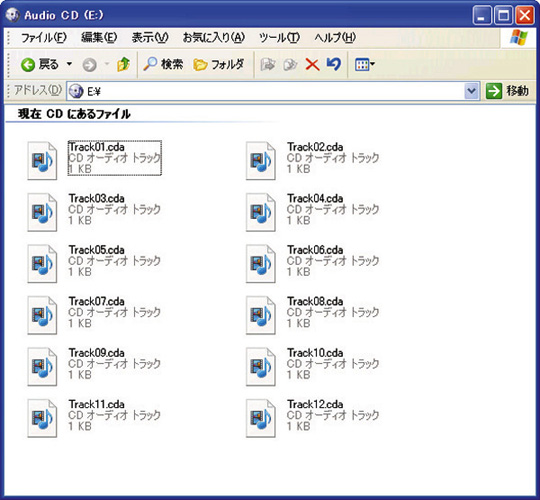Open the ファイル(F) menu
The image size is (540, 500).
(44, 37)
